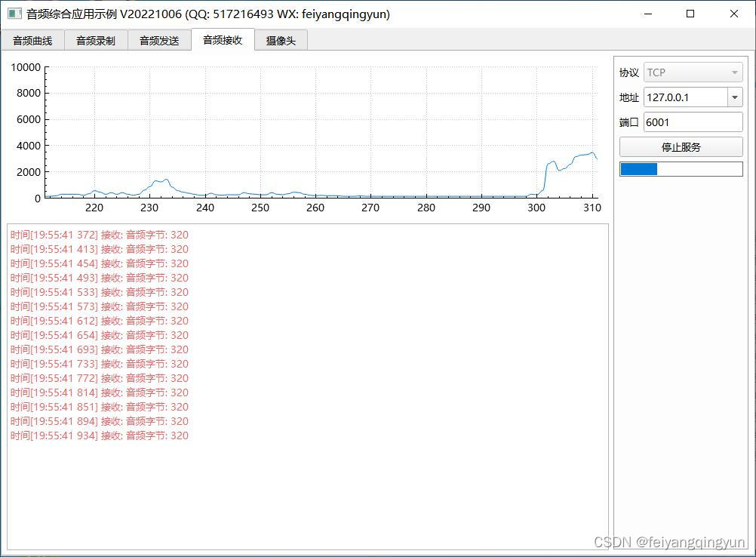Click the 端口 6001 input field
Screen dimensions: 756x557
tap(693, 122)
